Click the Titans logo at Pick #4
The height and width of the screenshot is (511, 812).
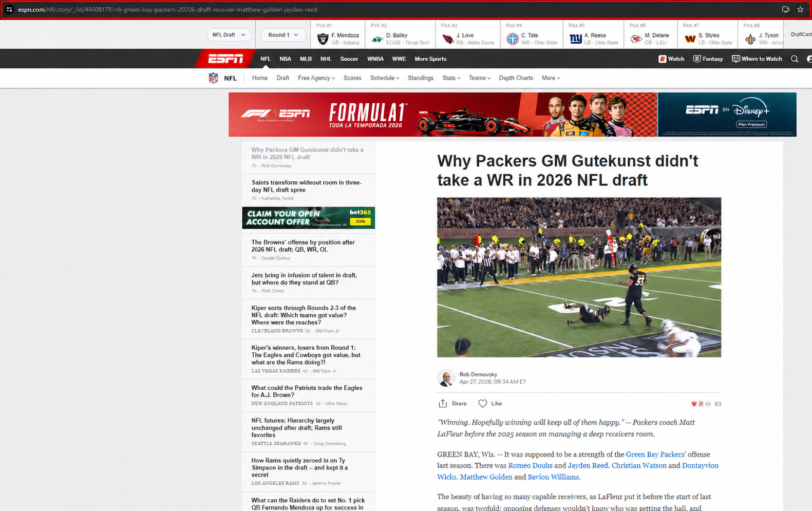point(512,39)
